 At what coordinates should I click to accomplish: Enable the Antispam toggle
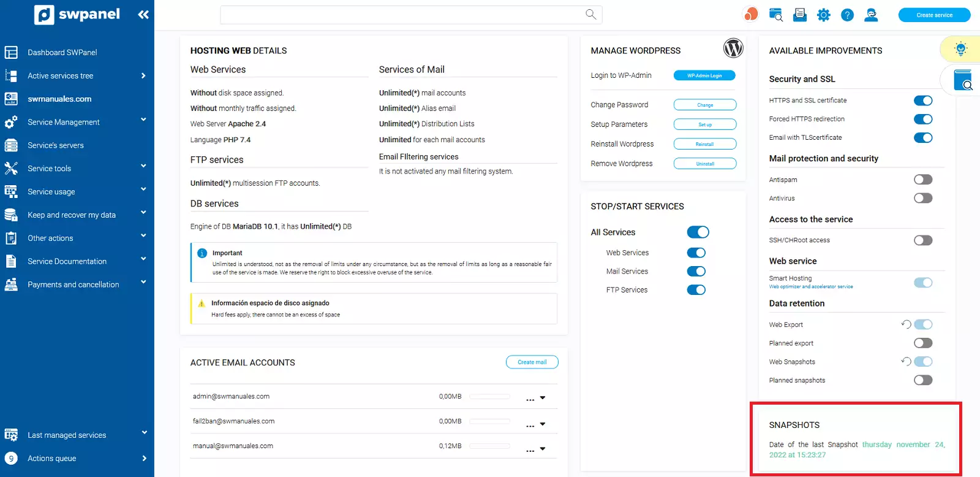922,180
